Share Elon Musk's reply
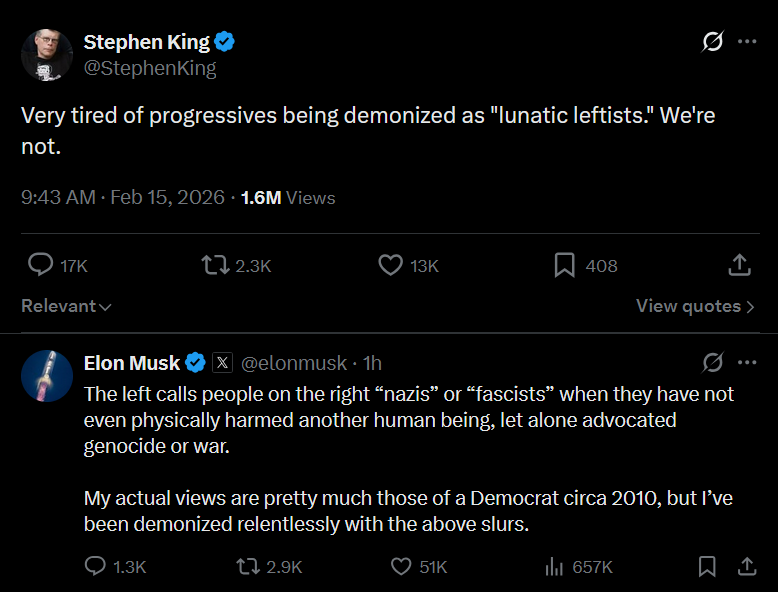Viewport: 778px width, 592px height. 746,566
